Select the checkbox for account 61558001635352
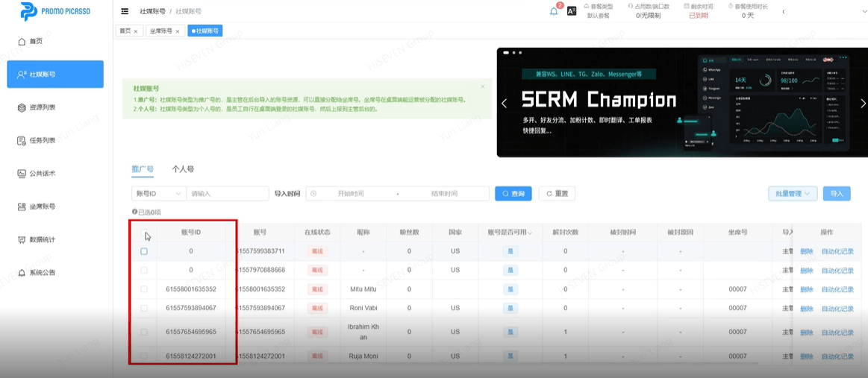This screenshot has height=378, width=868. [144, 289]
